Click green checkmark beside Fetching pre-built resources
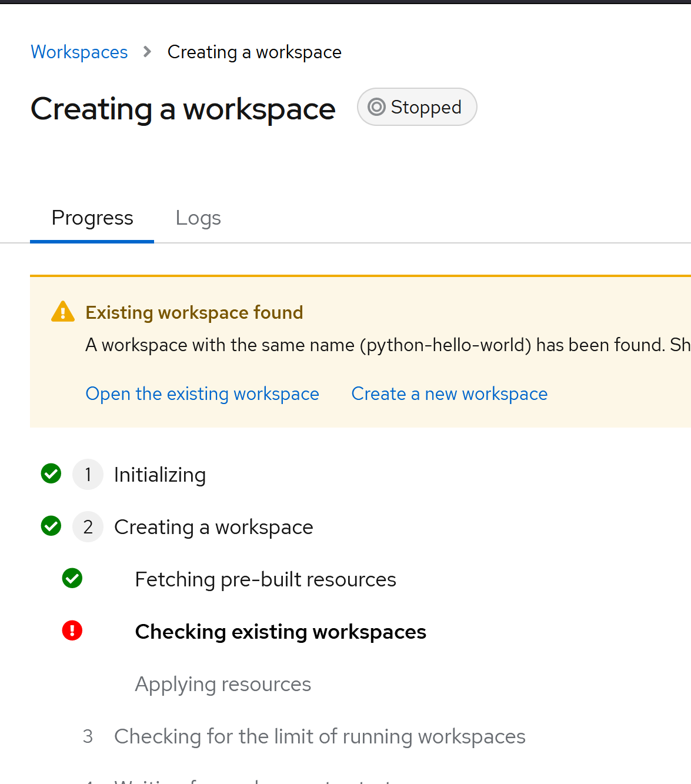 point(72,578)
